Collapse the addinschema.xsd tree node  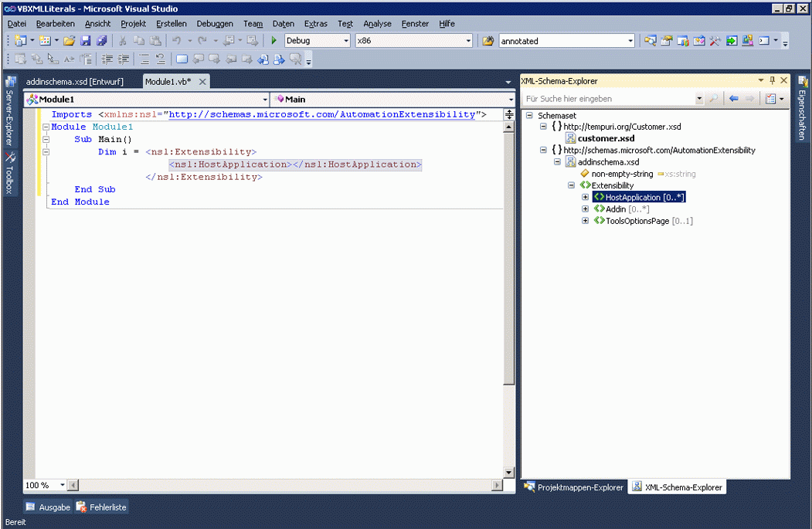pyautogui.click(x=557, y=162)
